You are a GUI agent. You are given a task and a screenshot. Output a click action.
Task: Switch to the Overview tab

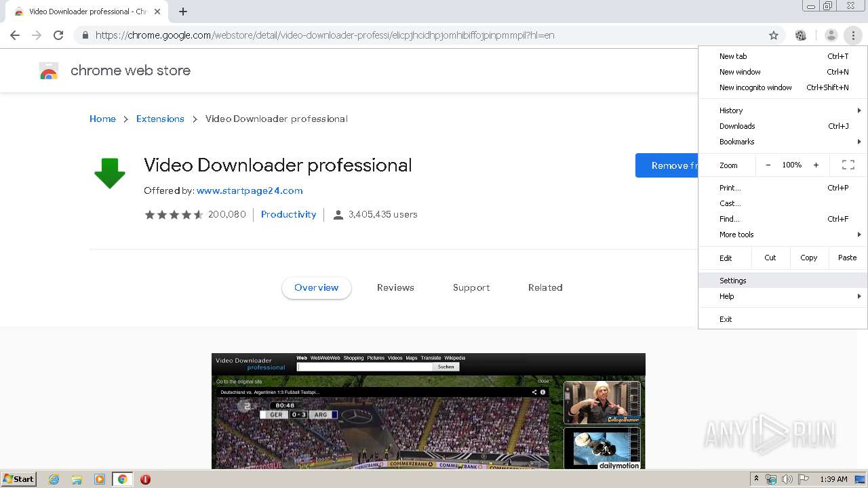316,287
